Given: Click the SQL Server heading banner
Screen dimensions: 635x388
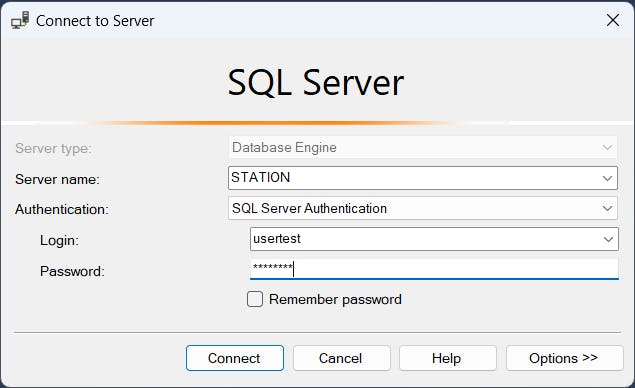Looking at the screenshot, I should pos(315,83).
